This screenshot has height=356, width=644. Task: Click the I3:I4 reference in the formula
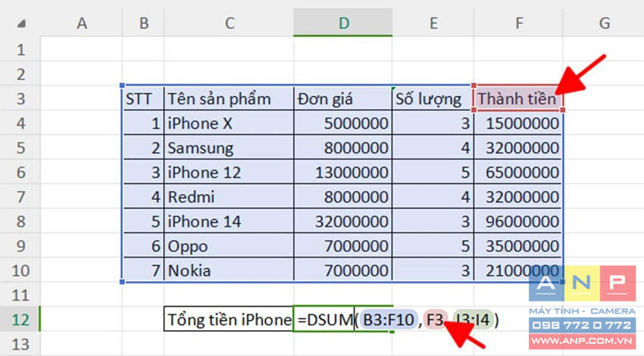click(x=472, y=320)
